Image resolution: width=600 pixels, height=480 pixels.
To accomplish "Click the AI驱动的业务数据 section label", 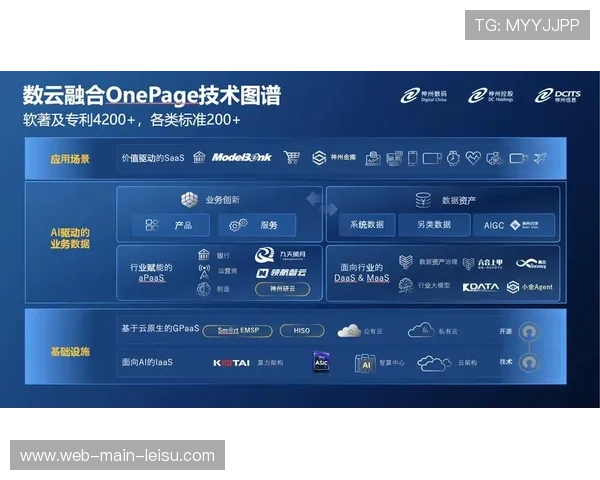I will point(70,238).
